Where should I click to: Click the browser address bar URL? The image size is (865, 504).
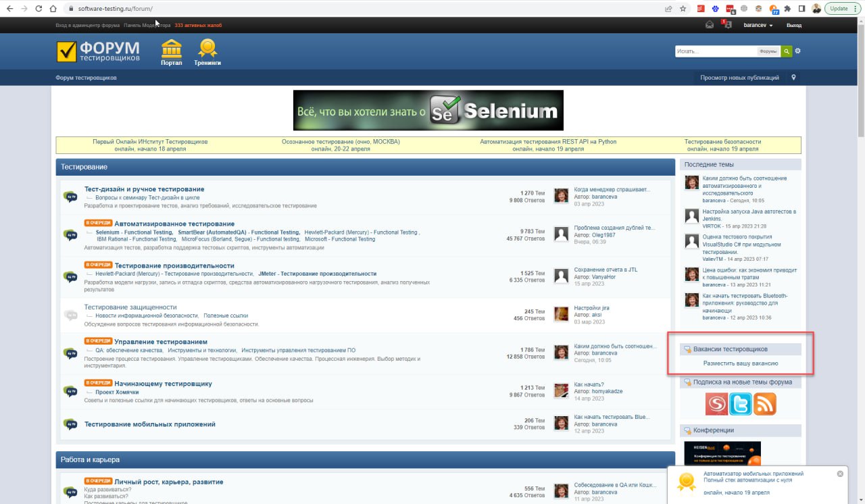116,9
